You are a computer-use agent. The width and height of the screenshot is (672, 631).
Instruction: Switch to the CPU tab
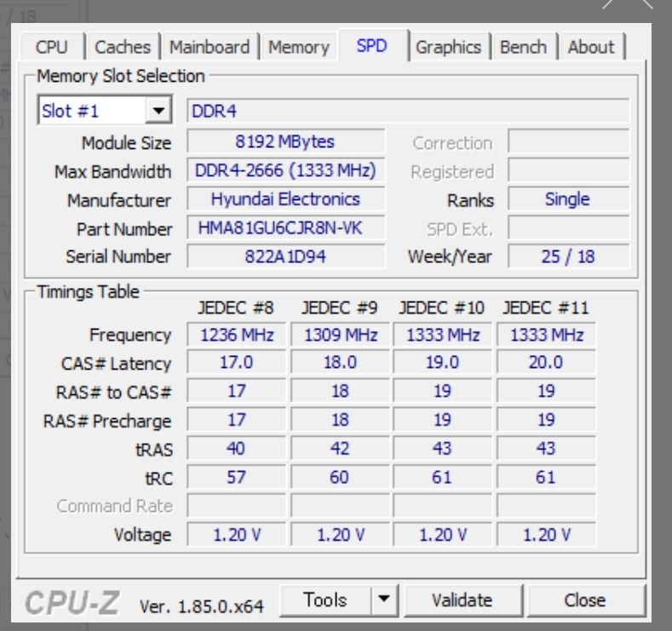click(52, 47)
